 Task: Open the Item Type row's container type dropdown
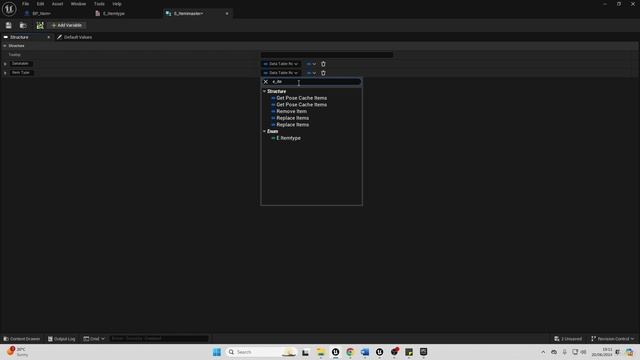click(x=311, y=73)
